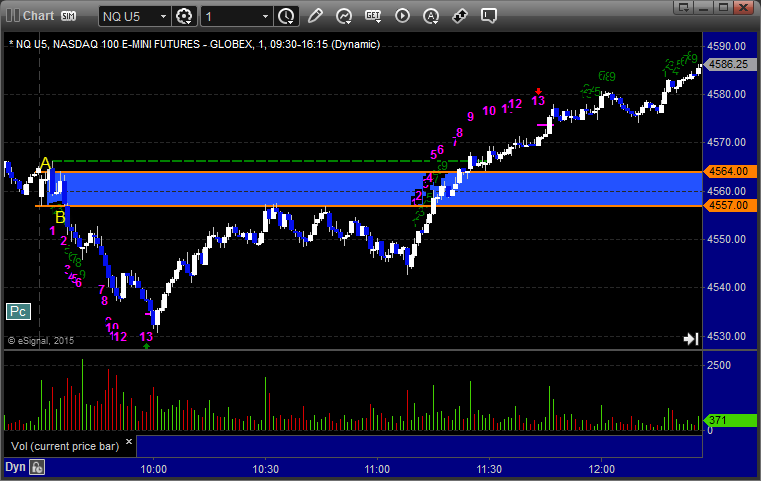
Task: Click the red arrow above upper 13
Action: [x=538, y=91]
